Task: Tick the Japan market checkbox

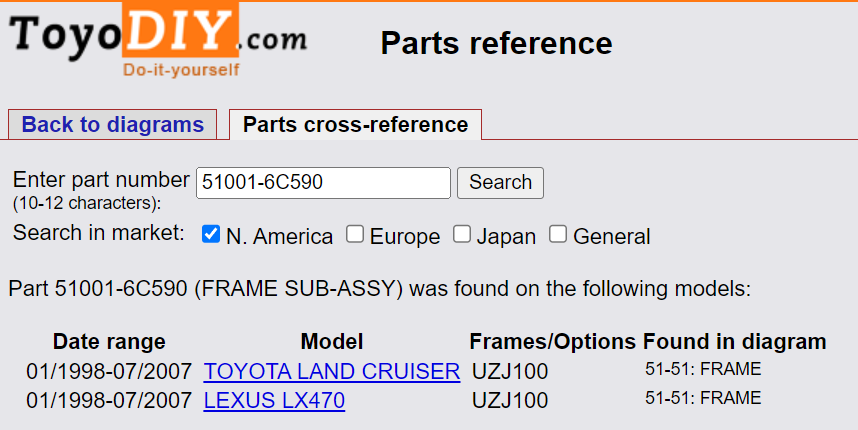Action: 461,235
